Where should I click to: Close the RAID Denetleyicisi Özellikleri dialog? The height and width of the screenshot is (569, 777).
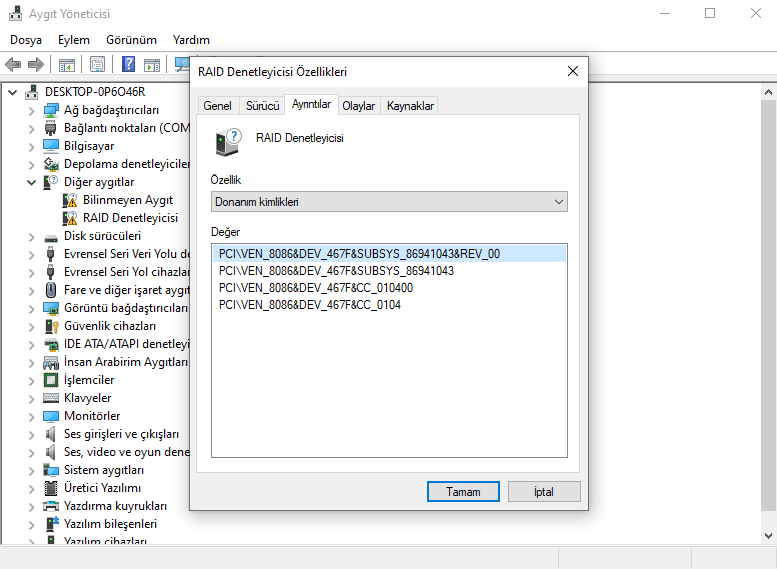pos(573,71)
